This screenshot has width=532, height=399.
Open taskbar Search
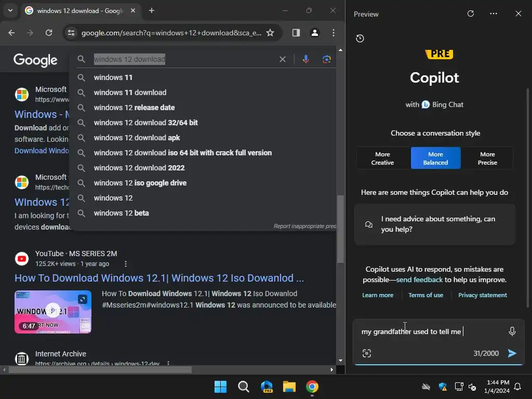pos(244,387)
